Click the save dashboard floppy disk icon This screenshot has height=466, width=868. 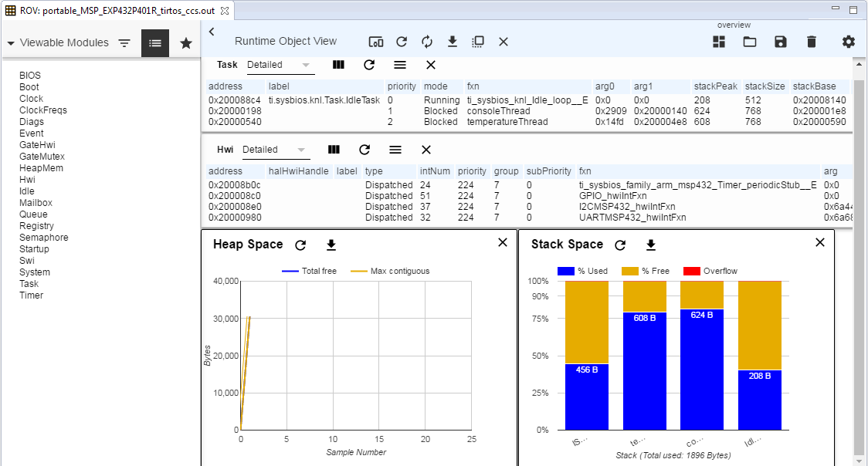coord(780,42)
